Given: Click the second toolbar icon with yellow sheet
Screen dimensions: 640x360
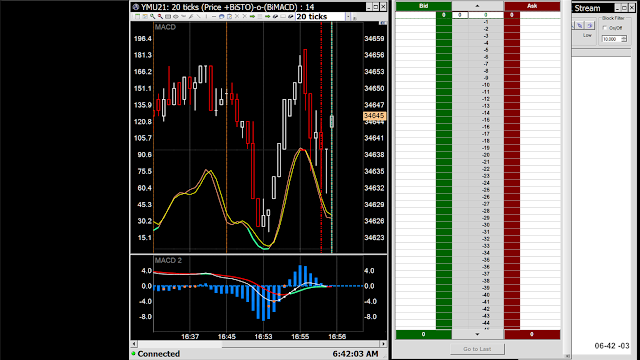Looking at the screenshot, I should [145, 16].
